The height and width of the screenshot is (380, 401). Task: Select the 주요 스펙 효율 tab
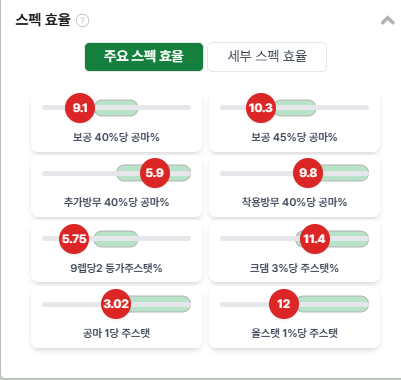144,57
